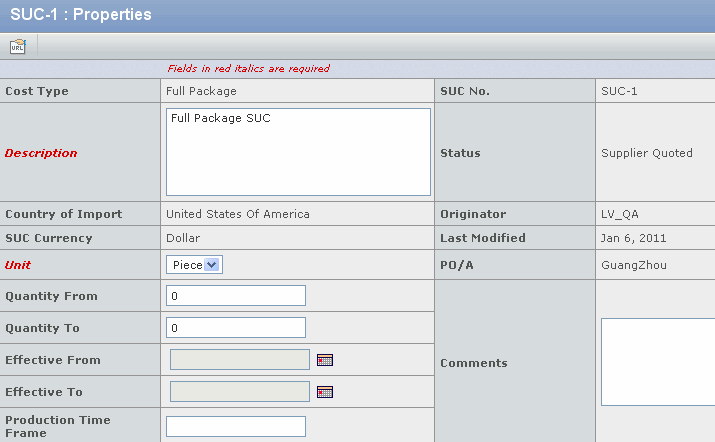The height and width of the screenshot is (442, 715).
Task: Click the SUC Currency value 'Dollar'
Action: pyautogui.click(x=183, y=238)
